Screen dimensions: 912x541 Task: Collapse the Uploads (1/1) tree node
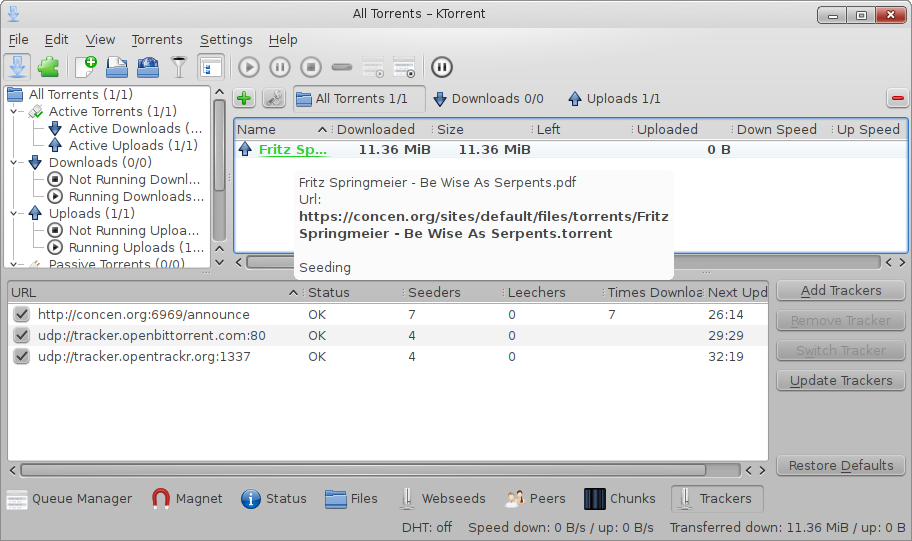(x=13, y=213)
